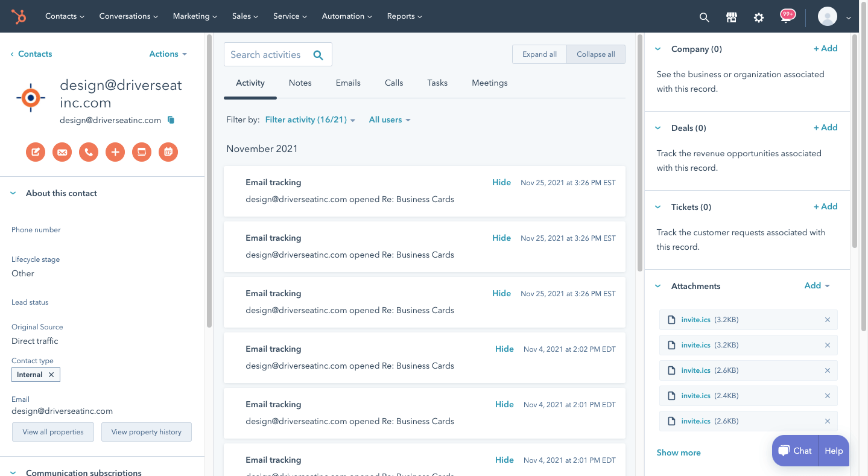The image size is (868, 476).
Task: Click View all properties button
Action: (53, 432)
